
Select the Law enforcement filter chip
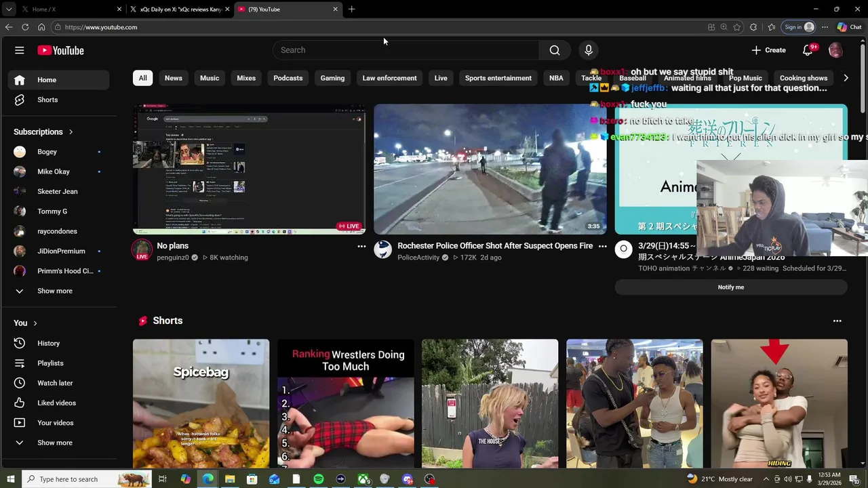coord(389,78)
